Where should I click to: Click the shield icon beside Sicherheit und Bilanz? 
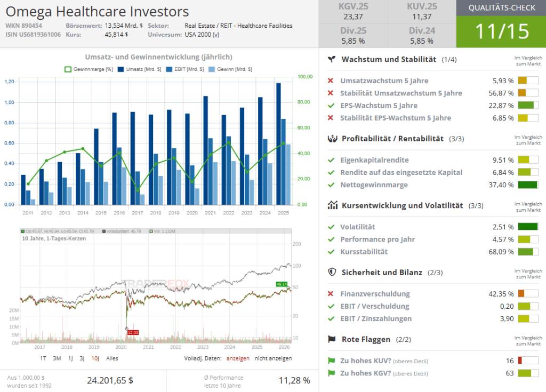pyautogui.click(x=332, y=273)
